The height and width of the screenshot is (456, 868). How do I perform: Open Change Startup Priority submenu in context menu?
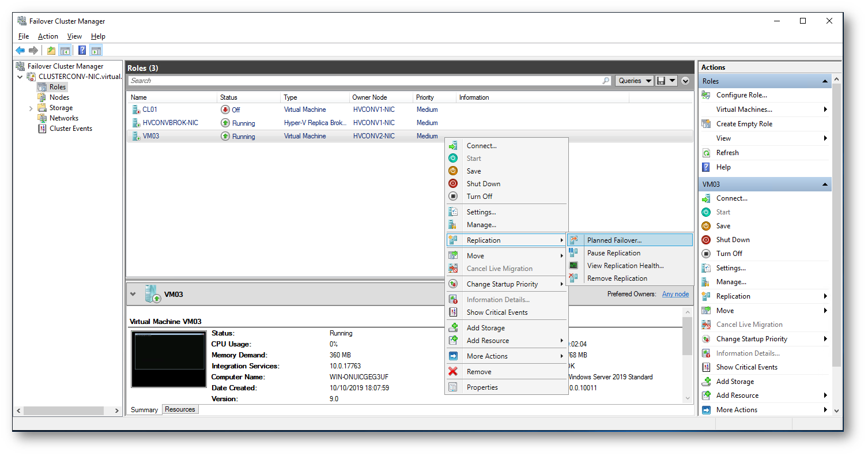tap(506, 284)
